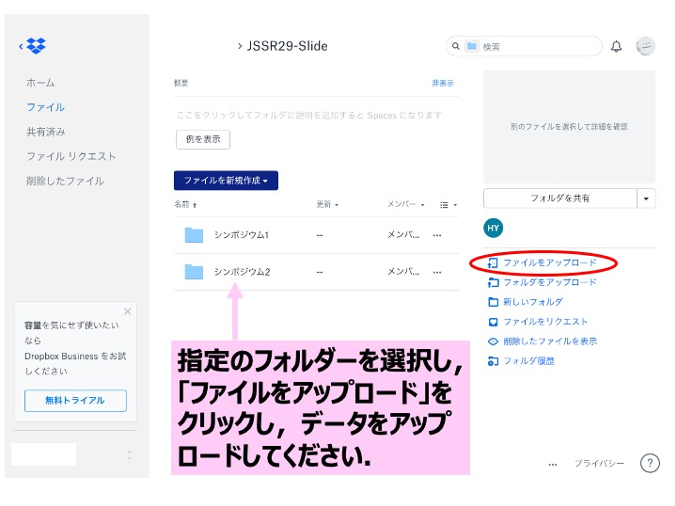Click the 無料トライアル button

click(75, 400)
